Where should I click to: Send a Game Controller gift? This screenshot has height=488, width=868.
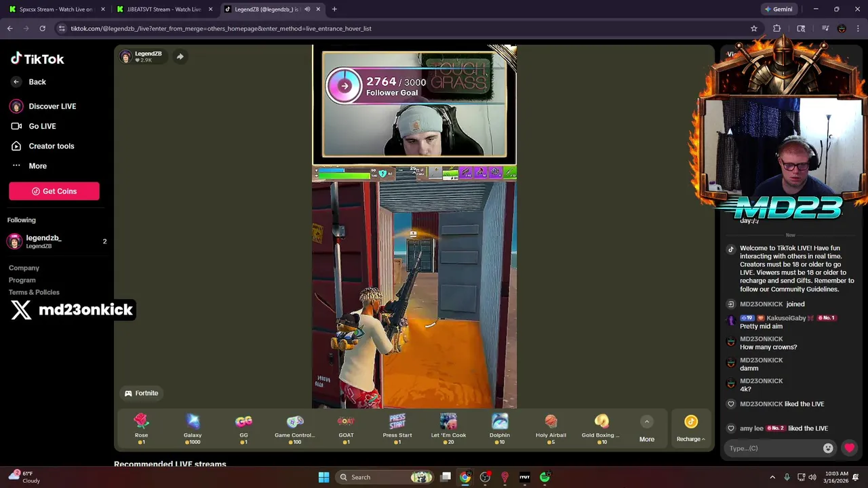[x=295, y=429]
